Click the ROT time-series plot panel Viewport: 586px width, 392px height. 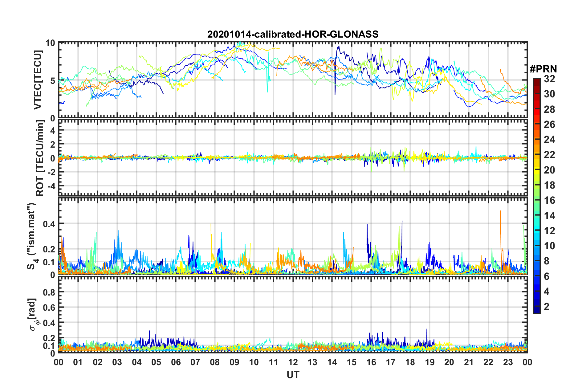[293, 158]
